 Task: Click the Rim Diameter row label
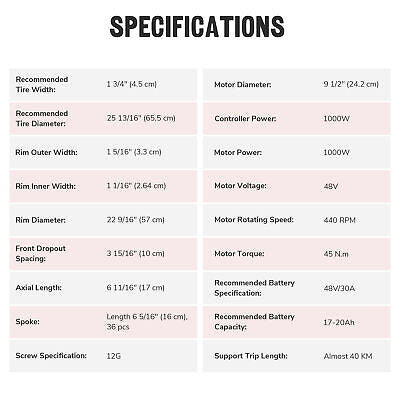point(41,220)
